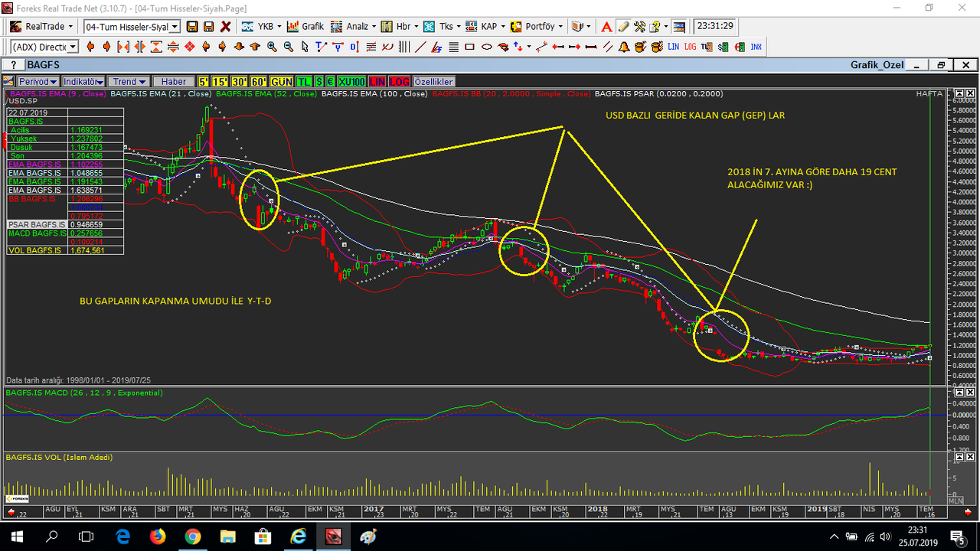Screen dimensions: 980x551
Task: Click the Haber button
Action: tap(173, 81)
